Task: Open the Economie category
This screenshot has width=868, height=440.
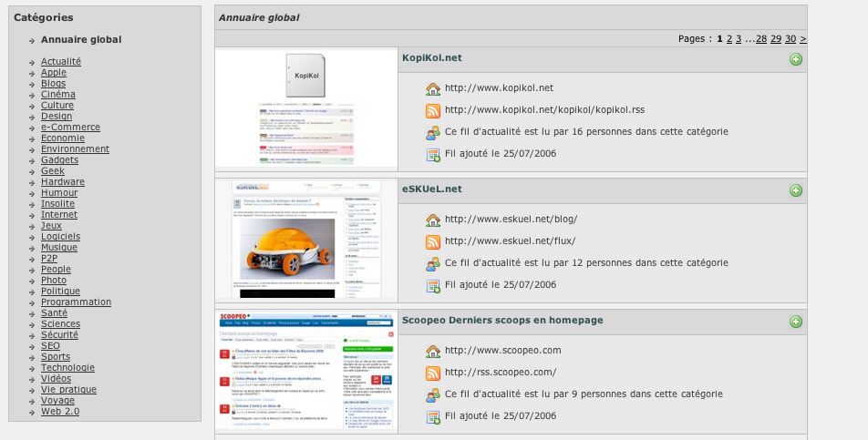Action: click(63, 138)
